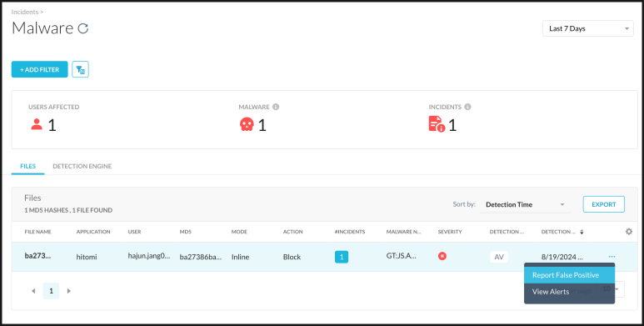Switch to the FILES tab
Screen dimensions: 644x326
tap(28, 166)
